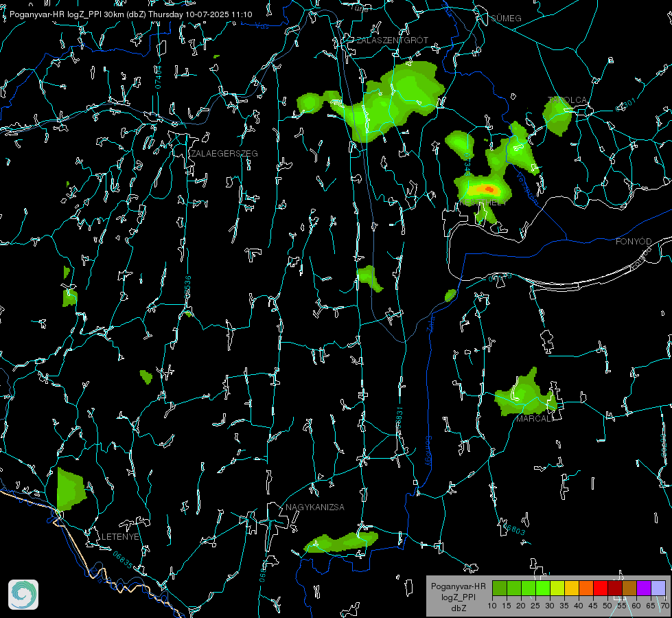Select the NAGYKANIZSA city label
672x618 pixels.
click(x=314, y=507)
